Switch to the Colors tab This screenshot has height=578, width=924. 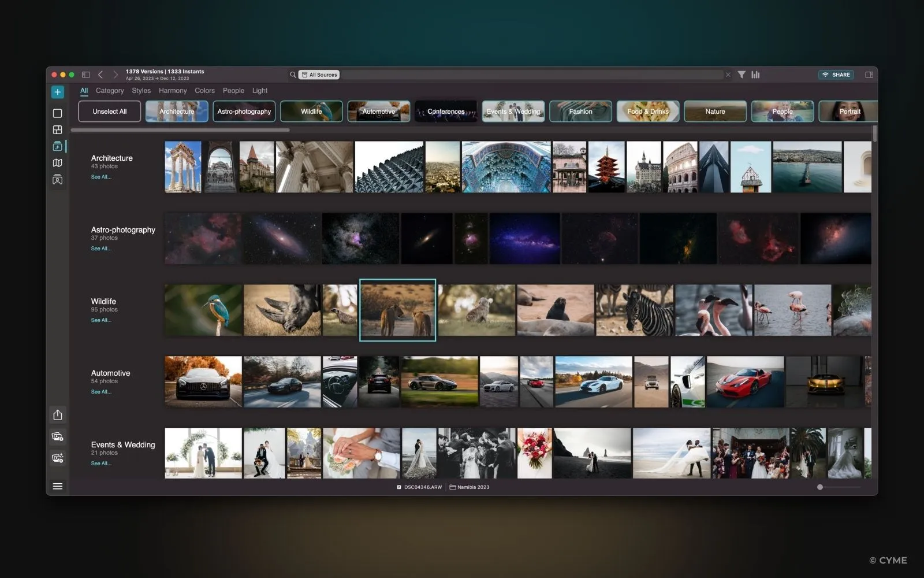[204, 91]
